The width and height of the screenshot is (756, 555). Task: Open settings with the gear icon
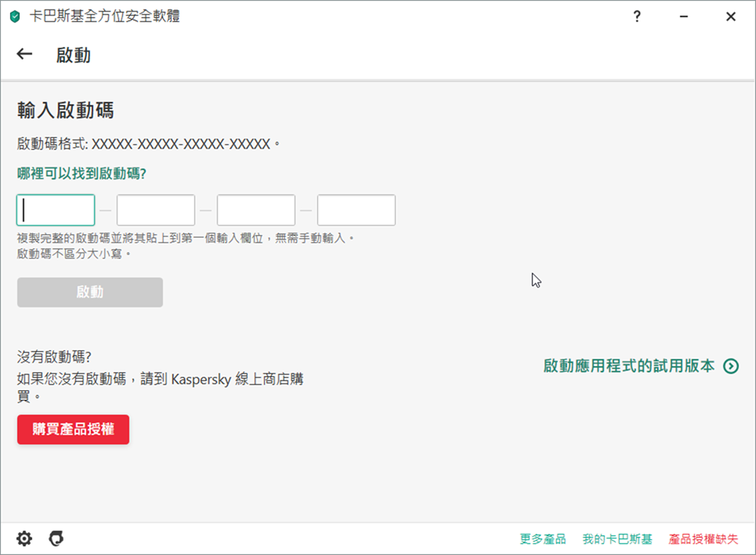(24, 539)
